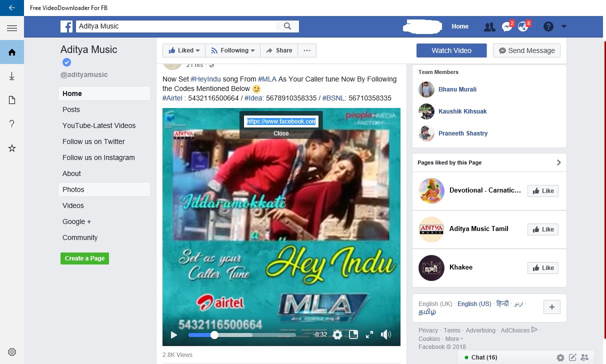The height and width of the screenshot is (364, 606).
Task: Like the Devotional - Carnatic page
Action: pos(543,191)
